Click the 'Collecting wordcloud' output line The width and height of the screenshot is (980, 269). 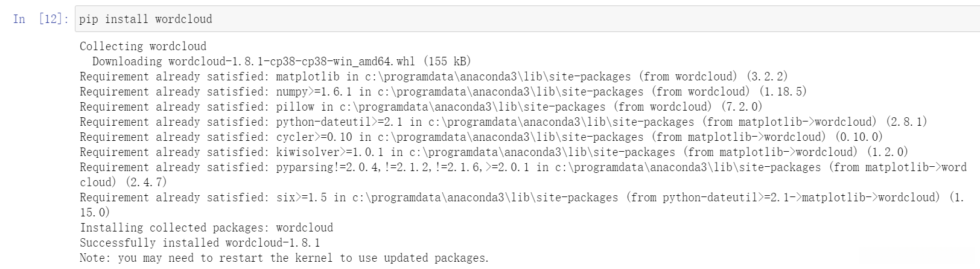(143, 47)
